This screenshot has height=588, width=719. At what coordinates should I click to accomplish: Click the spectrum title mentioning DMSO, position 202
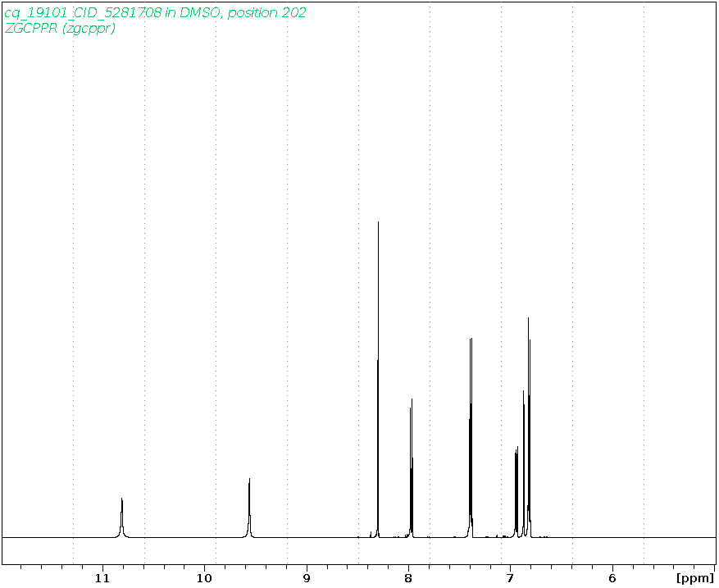(155, 12)
